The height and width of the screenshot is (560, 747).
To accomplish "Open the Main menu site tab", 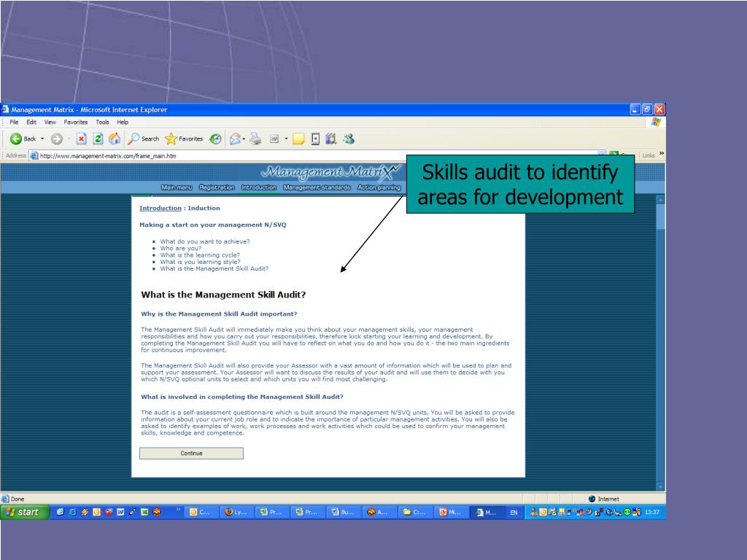I will point(177,187).
